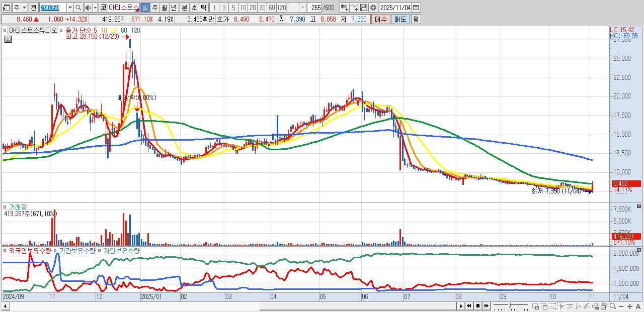Select the 초 second period tab
Image resolution: width=644 pixels, height=312 pixels.
194,8
